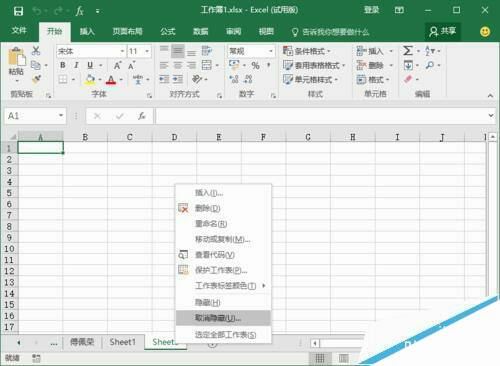Choose 隐藏(H) from context menu
The height and width of the screenshot is (366, 500).
coord(223,303)
